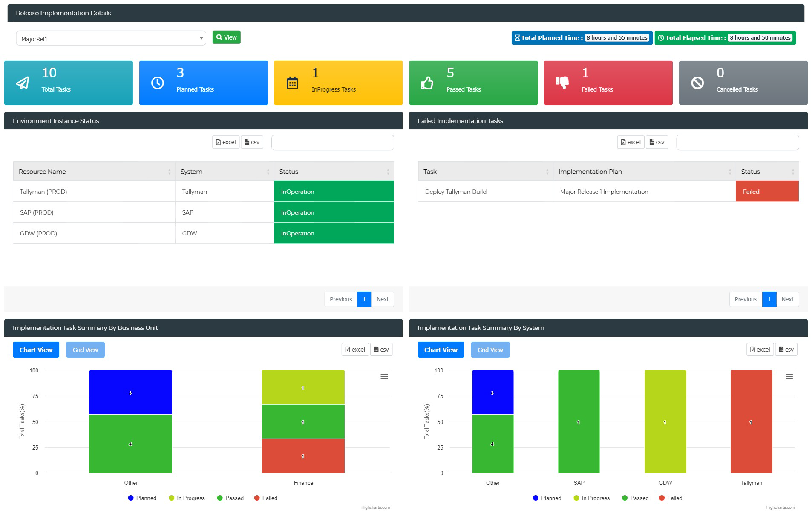Toggle Failed series in System chart legend
The height and width of the screenshot is (530, 812).
(671, 498)
